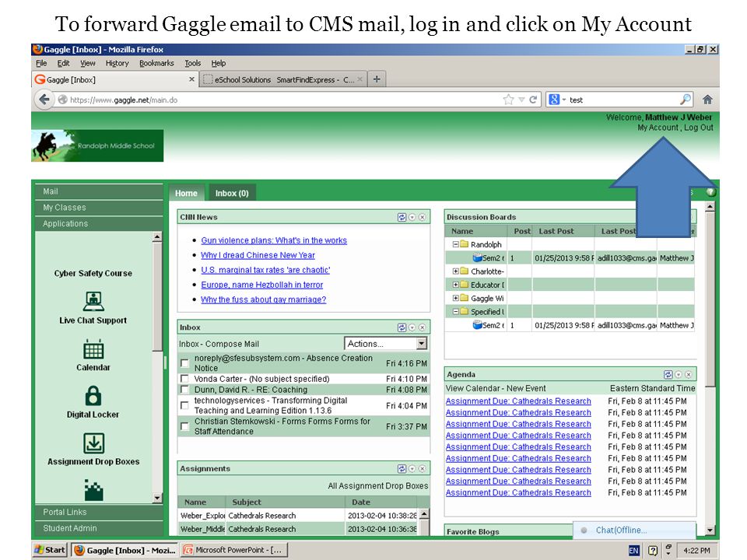Open the Student Admin sidebar section
The image size is (747, 560).
(99, 528)
